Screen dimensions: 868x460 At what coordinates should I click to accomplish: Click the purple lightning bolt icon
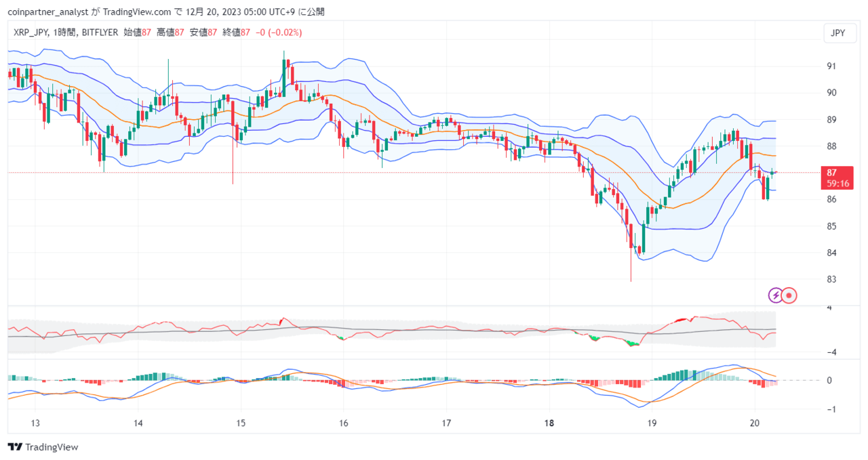(x=775, y=295)
